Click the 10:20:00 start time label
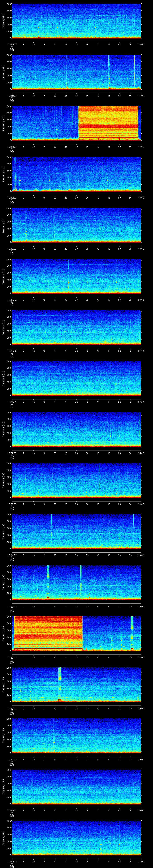This screenshot has height=868, width=153. (x=12, y=351)
